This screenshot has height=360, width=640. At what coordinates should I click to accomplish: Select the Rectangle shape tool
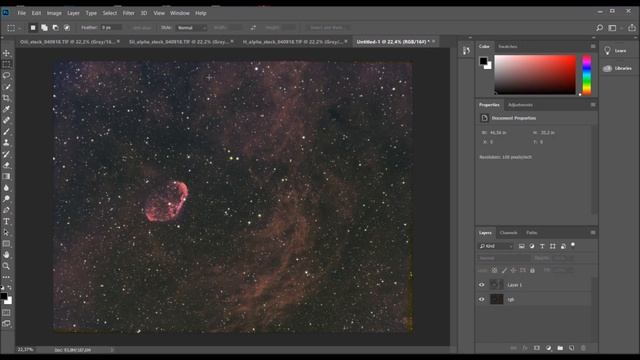[x=7, y=244]
